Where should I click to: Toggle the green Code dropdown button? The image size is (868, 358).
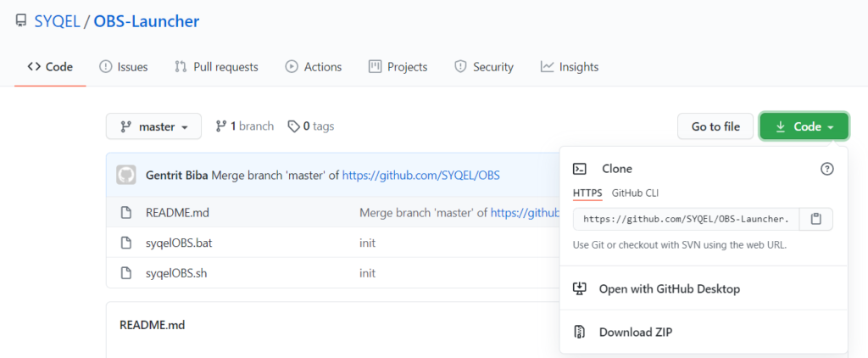(804, 126)
